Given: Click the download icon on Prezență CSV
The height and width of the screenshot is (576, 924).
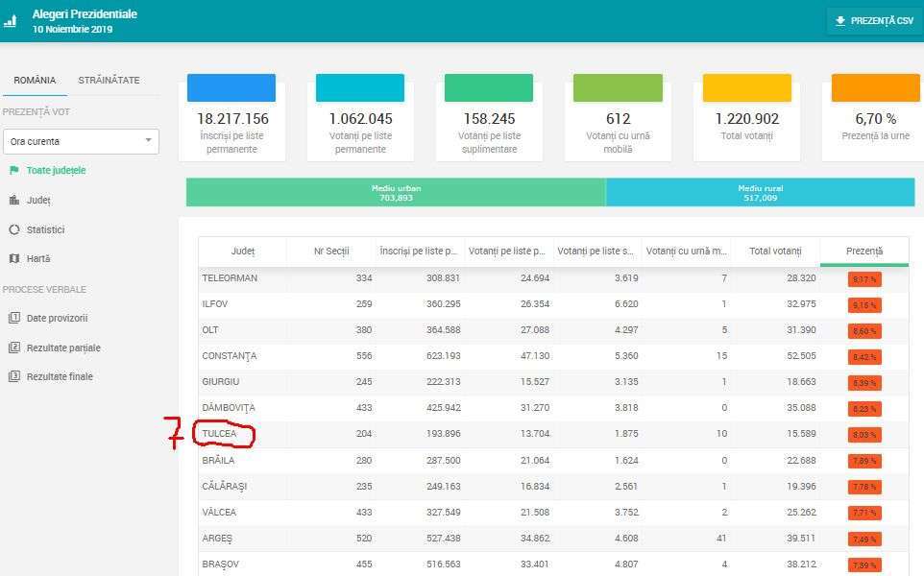Looking at the screenshot, I should 840,21.
